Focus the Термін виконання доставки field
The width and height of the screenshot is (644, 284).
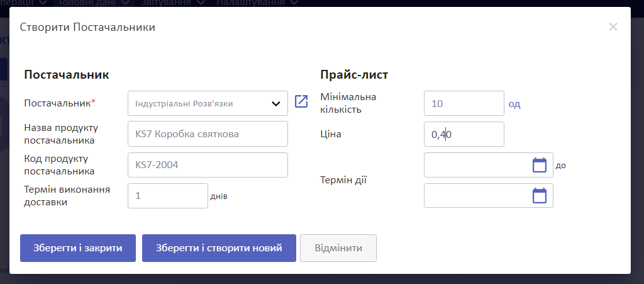pyautogui.click(x=167, y=196)
